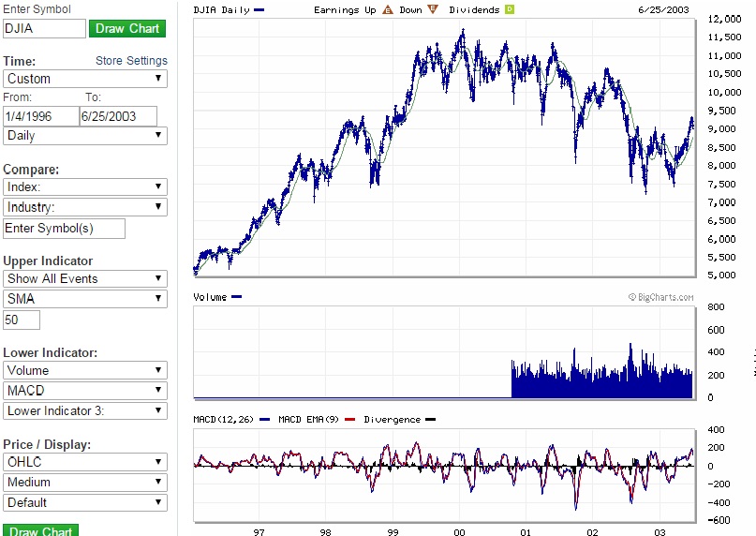Viewport: 756px width, 536px height.
Task: Click the Earnings Down triangle legend icon
Action: click(x=432, y=9)
